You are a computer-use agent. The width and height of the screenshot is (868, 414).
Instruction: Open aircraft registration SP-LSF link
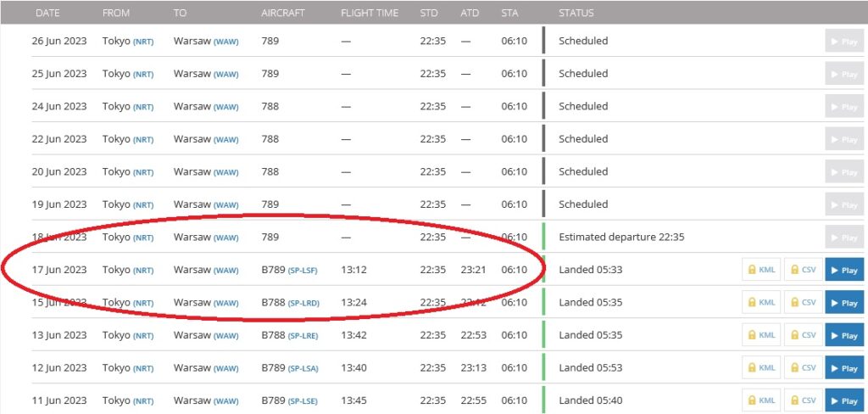[x=303, y=271]
